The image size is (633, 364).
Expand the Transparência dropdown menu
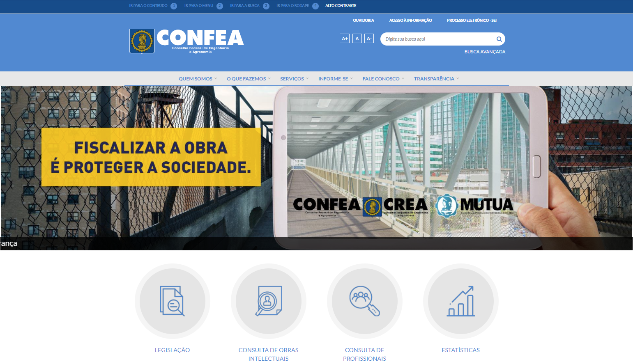[x=436, y=79]
